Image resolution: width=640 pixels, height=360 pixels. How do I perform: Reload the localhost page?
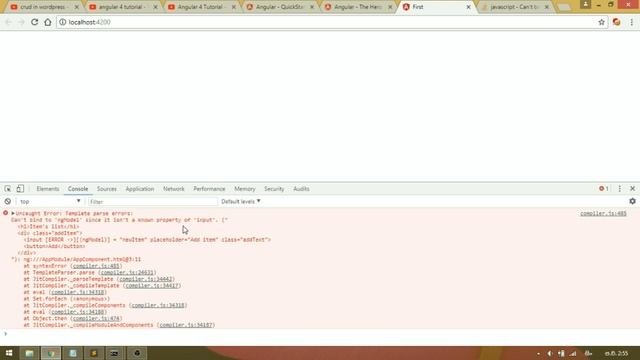[35, 22]
